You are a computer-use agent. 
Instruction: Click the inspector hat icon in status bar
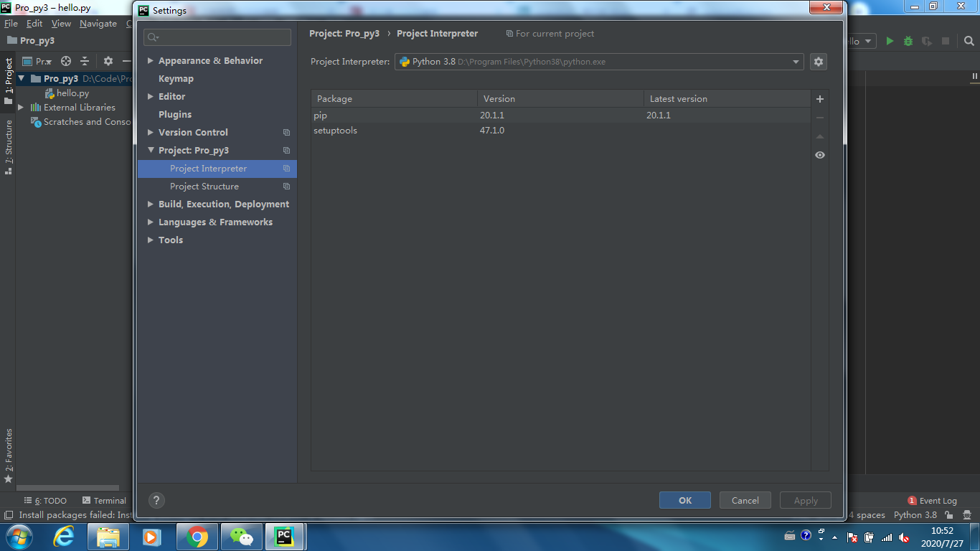[966, 515]
